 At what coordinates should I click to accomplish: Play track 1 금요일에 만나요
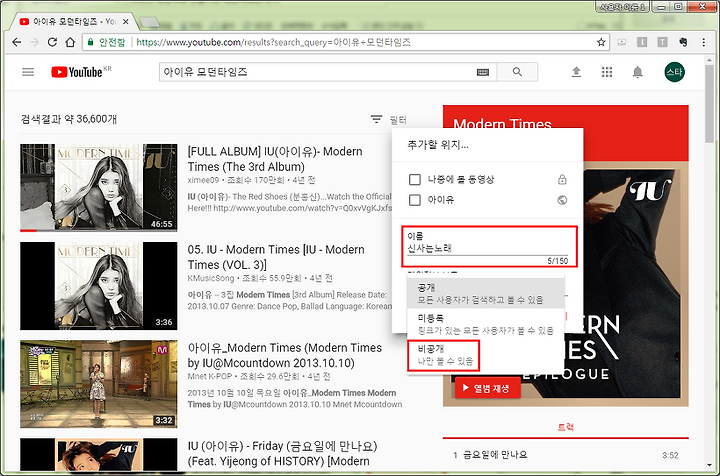click(x=565, y=455)
